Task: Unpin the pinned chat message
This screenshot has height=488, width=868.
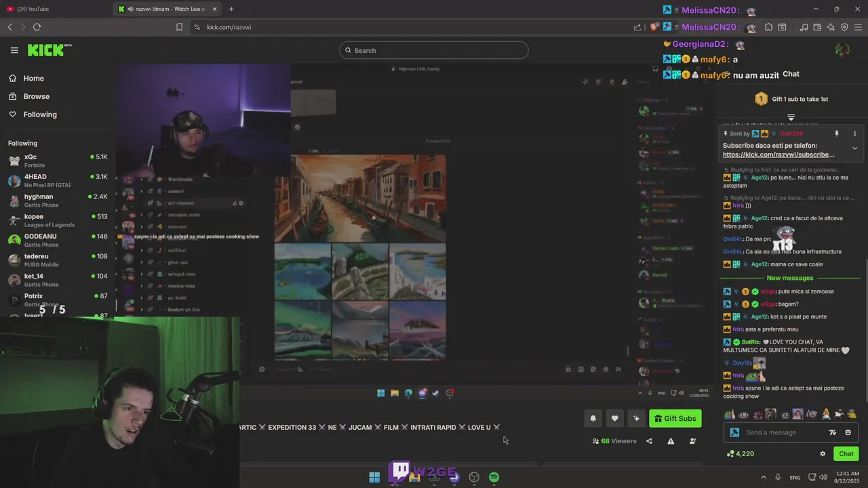Action: [x=837, y=134]
